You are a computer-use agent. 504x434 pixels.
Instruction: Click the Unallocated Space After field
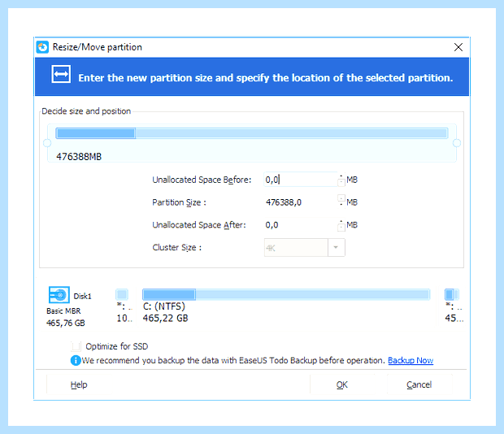[300, 225]
